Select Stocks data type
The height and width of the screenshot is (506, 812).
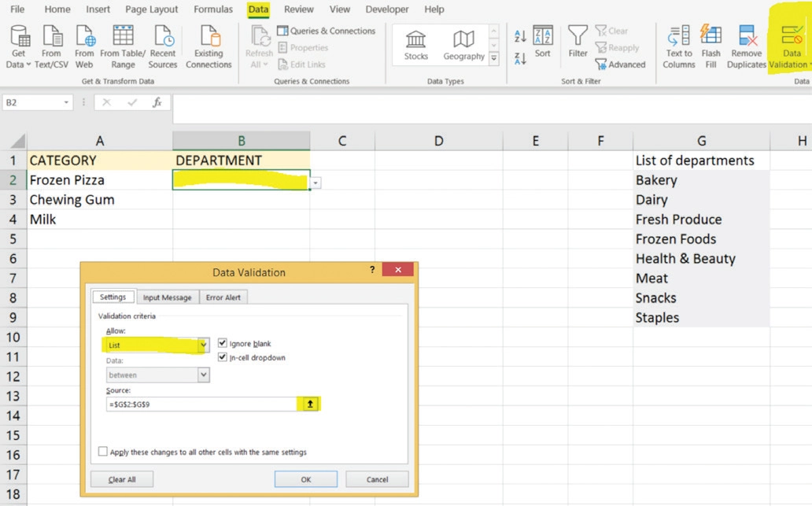point(416,45)
